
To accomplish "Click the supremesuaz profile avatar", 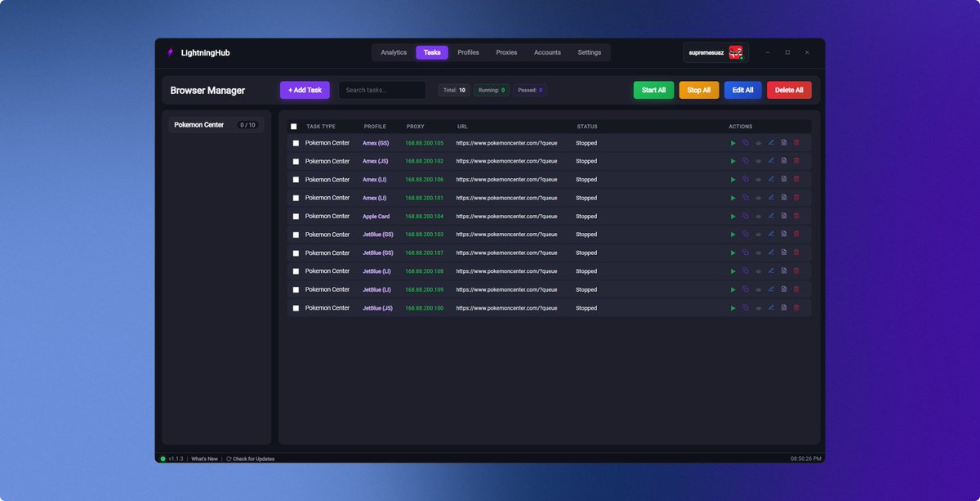I will (736, 52).
